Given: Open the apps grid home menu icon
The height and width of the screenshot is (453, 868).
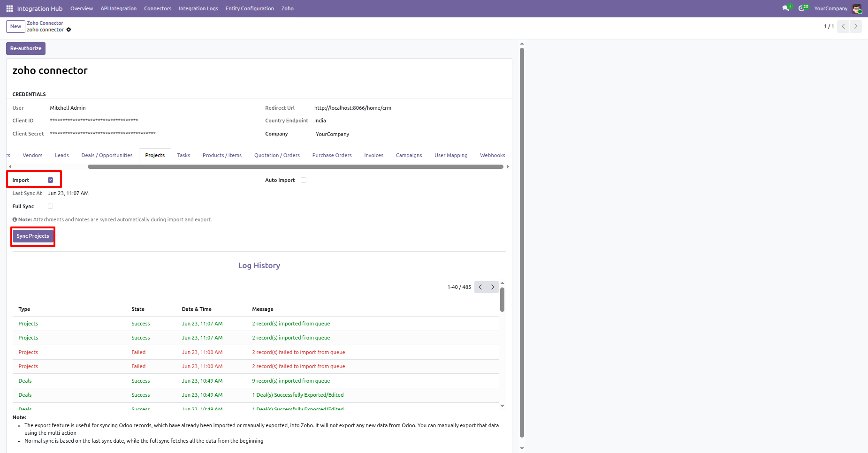Looking at the screenshot, I should coord(9,8).
